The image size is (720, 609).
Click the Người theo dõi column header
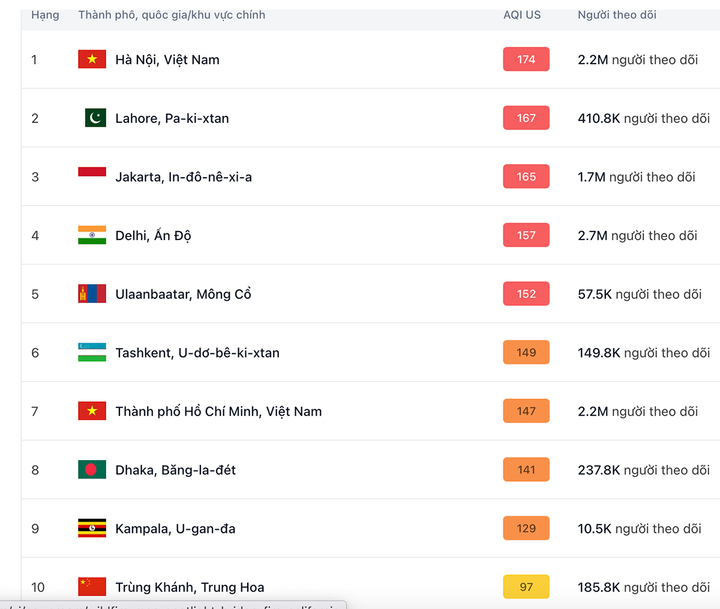617,15
